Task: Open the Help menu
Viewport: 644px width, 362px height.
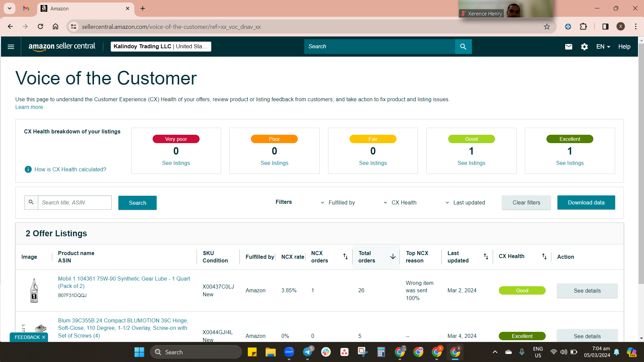Action: pos(624,47)
